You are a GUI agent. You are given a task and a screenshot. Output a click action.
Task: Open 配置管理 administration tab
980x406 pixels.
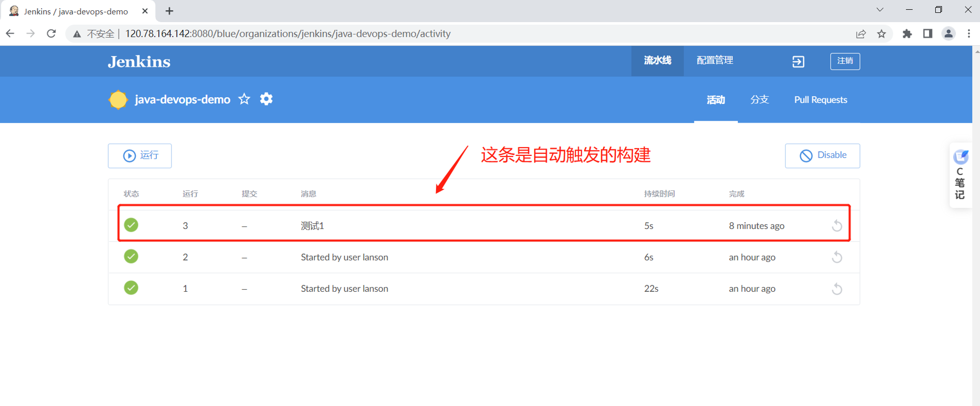point(714,61)
